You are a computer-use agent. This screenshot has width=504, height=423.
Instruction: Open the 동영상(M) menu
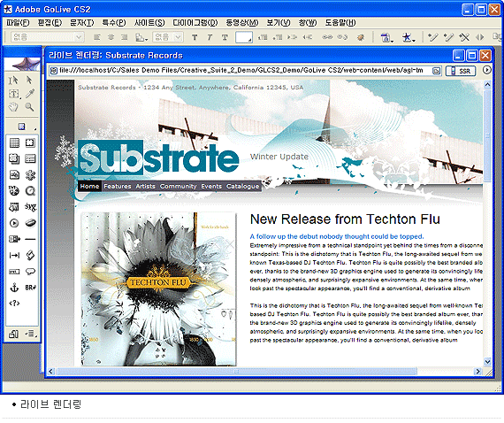pyautogui.click(x=242, y=22)
